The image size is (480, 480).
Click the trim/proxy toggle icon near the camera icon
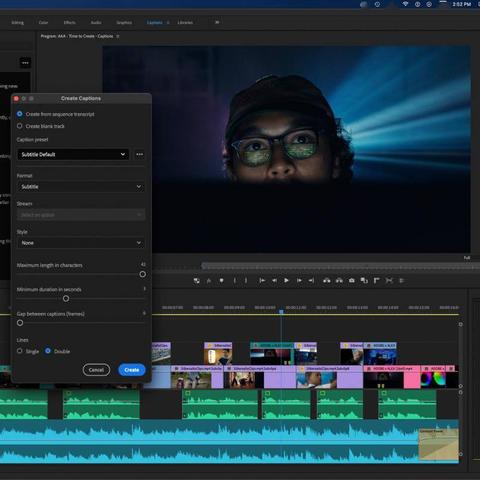point(376,280)
